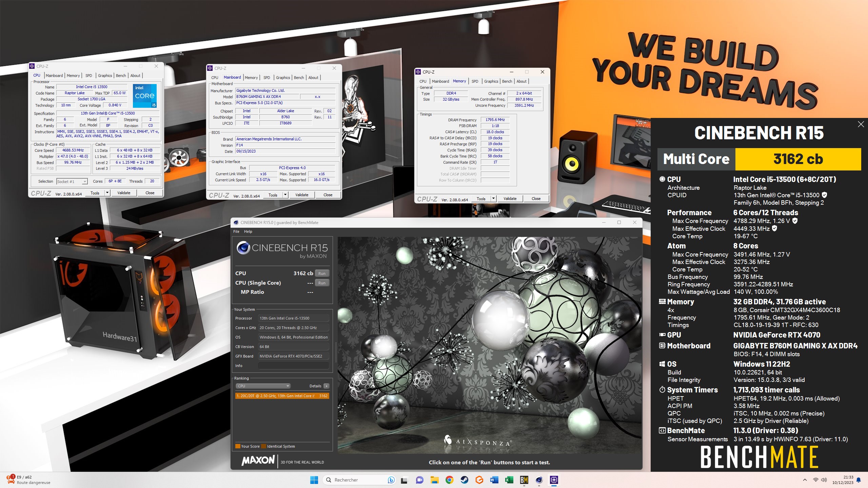Click Tools button in Mainboard CPU-Z window
The width and height of the screenshot is (868, 488).
coord(273,195)
